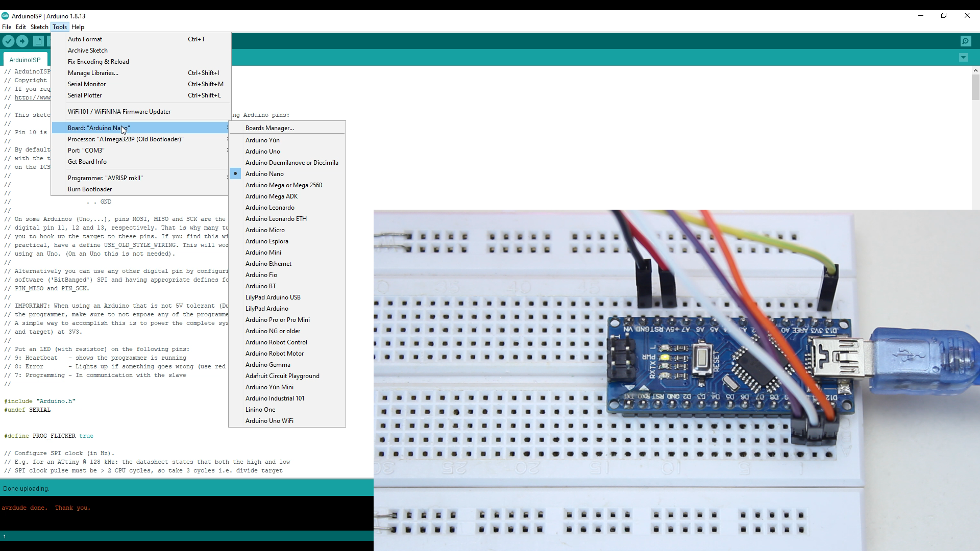This screenshot has width=980, height=551.
Task: Click the New sketch icon
Action: coord(38,41)
